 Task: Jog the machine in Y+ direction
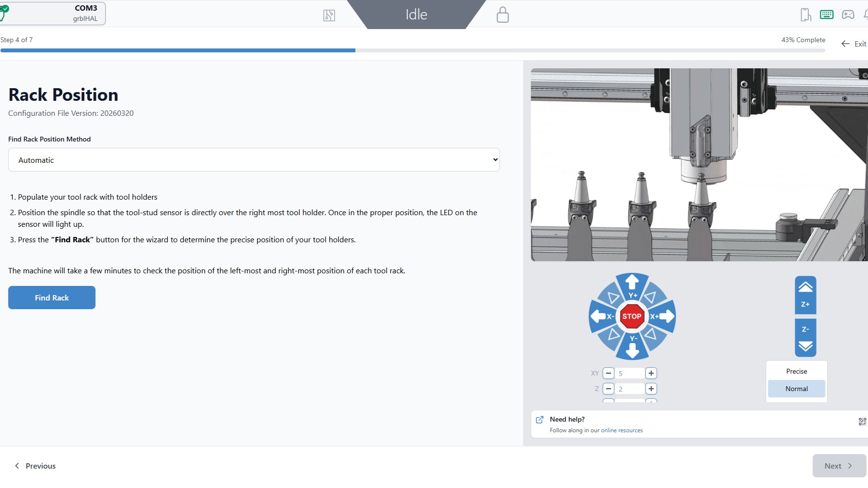pos(632,284)
